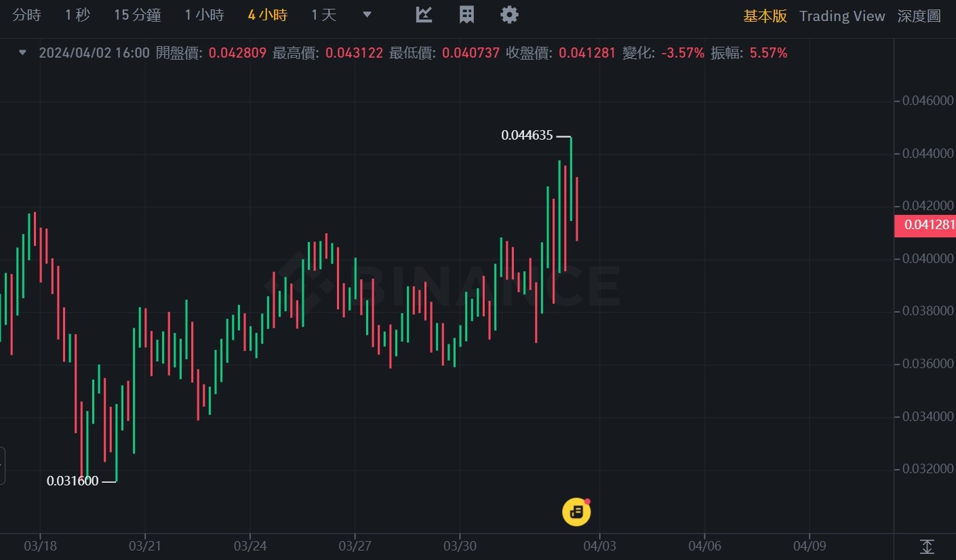Collapse the OHLC info row arrow

tap(22, 53)
